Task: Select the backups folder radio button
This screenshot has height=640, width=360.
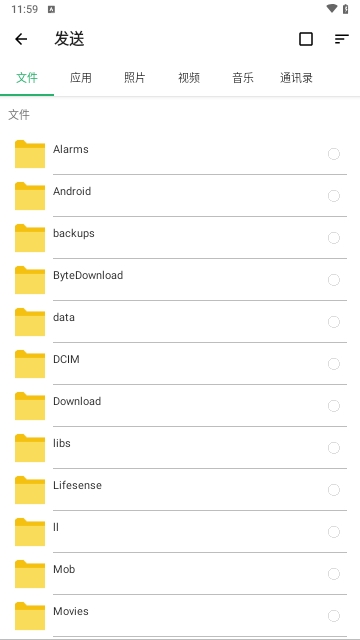Action: coord(333,238)
